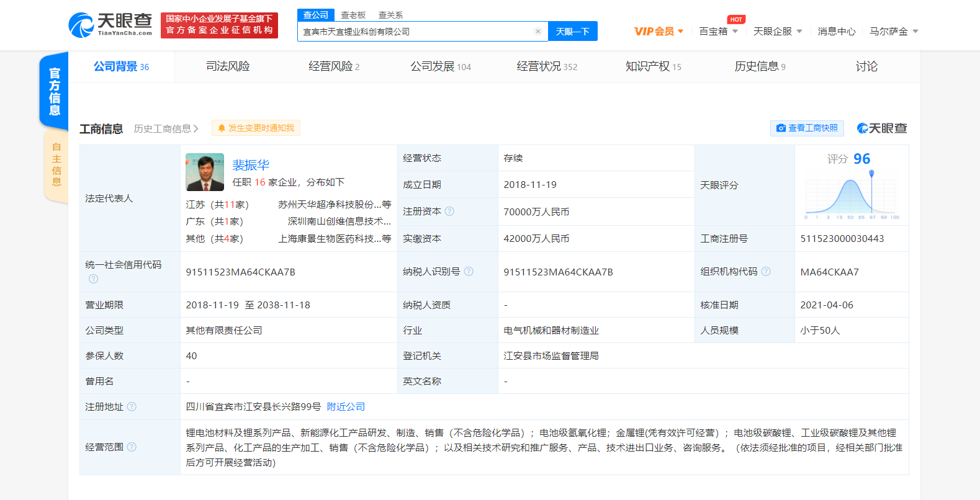The image size is (980, 500).
Task: Click the 江安县市场监督管理局 value
Action: pos(551,355)
